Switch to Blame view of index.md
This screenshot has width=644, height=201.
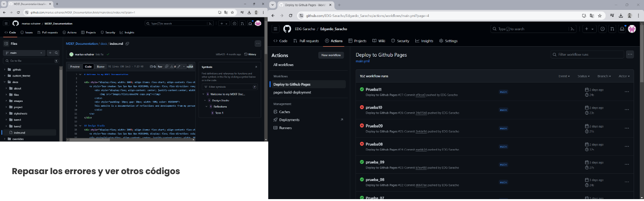[x=100, y=67]
